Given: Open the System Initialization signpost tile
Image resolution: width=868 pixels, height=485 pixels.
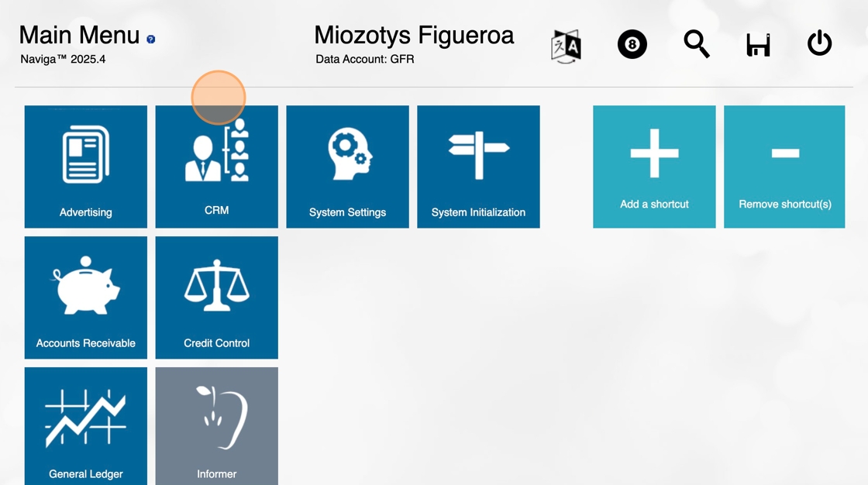Looking at the screenshot, I should (478, 167).
